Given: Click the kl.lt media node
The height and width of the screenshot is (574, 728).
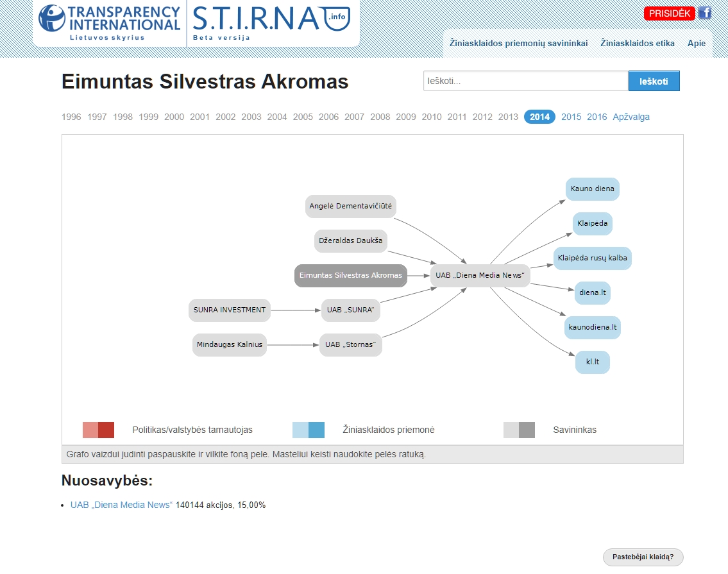Looking at the screenshot, I should (x=593, y=362).
